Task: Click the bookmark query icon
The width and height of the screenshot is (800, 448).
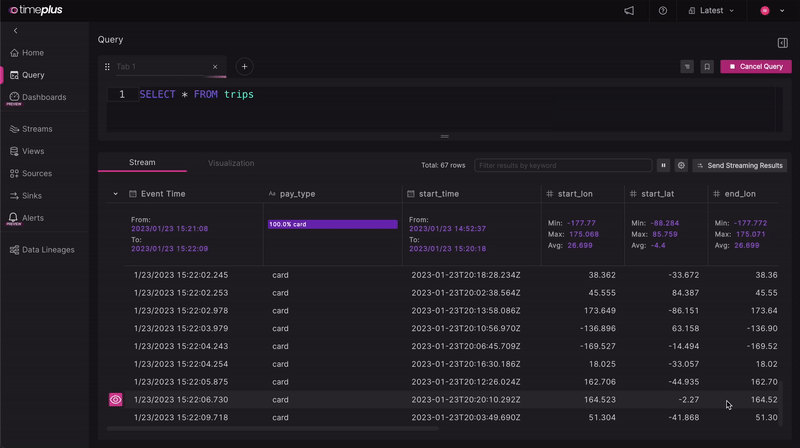Action: click(x=707, y=67)
